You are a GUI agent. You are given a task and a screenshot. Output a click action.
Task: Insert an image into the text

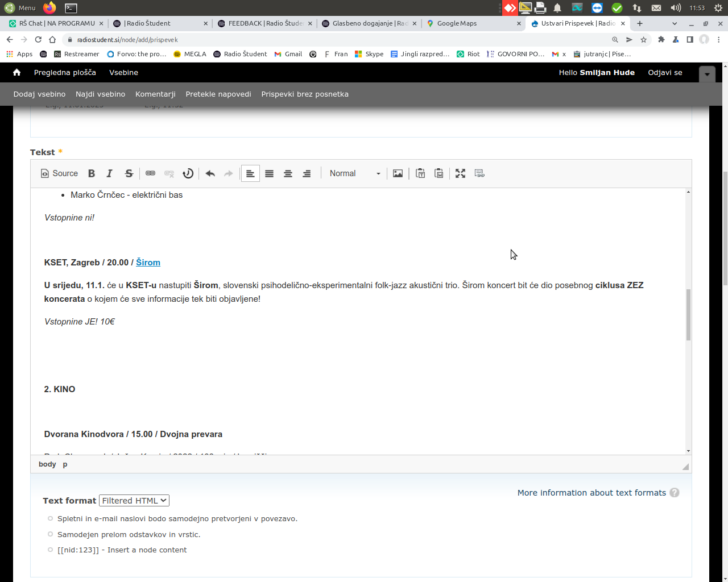pos(398,173)
